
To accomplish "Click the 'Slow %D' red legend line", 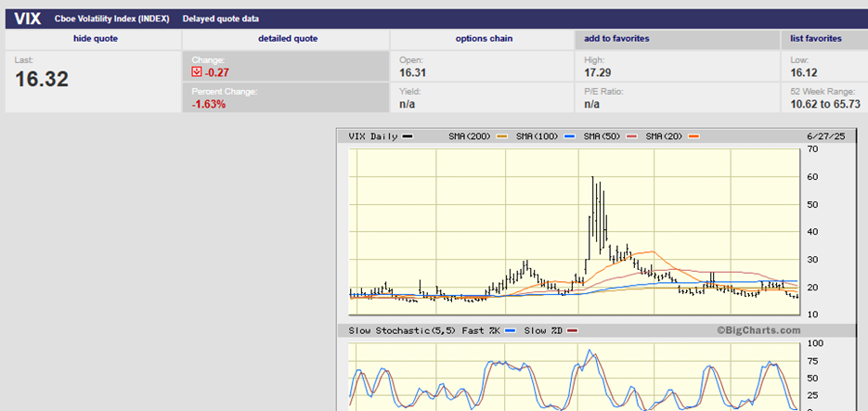I will point(573,330).
